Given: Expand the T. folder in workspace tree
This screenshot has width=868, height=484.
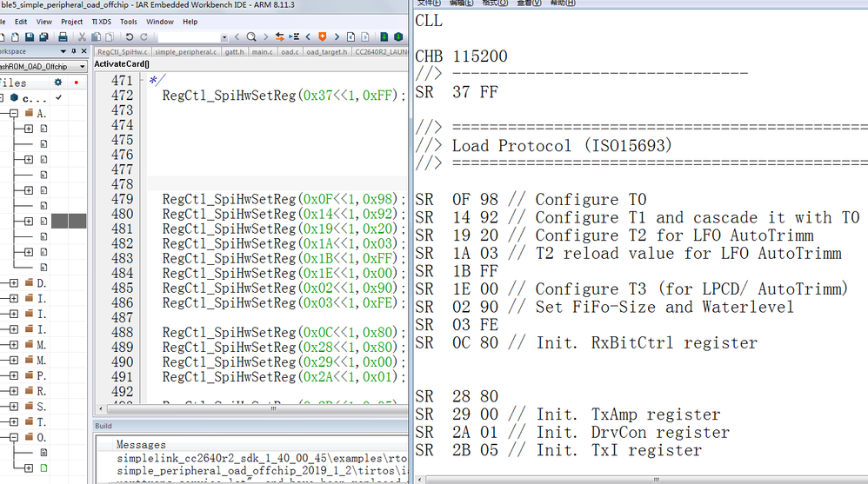Looking at the screenshot, I should pos(14,422).
